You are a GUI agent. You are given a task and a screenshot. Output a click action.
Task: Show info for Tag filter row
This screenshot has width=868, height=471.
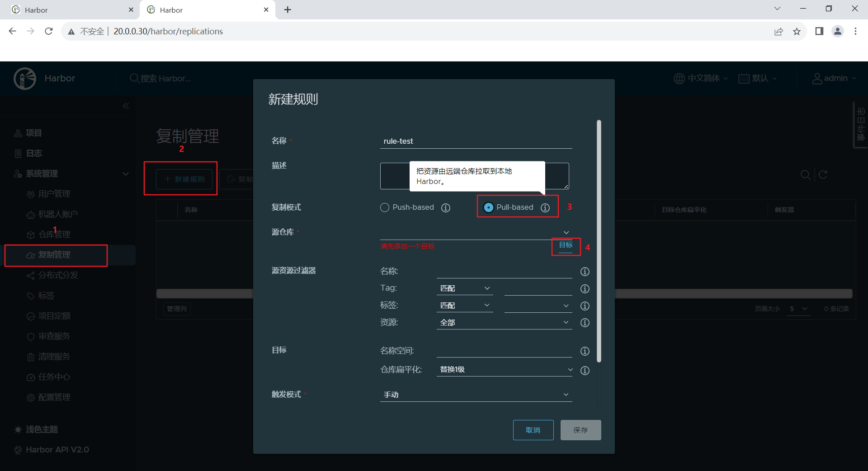click(x=585, y=289)
